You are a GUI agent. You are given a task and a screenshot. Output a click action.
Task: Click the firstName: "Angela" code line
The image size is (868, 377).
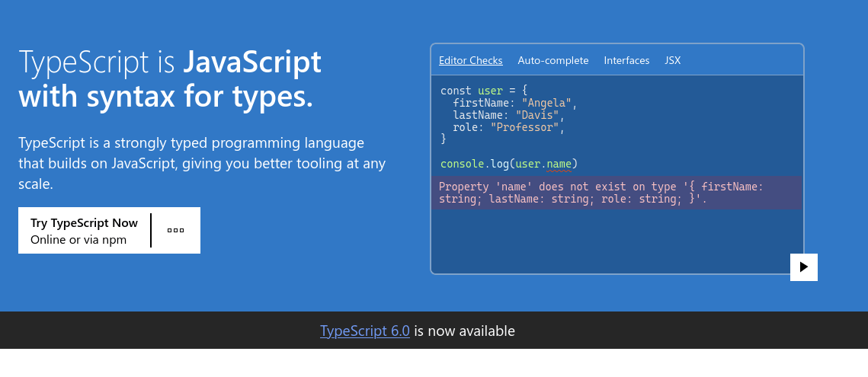[515, 103]
